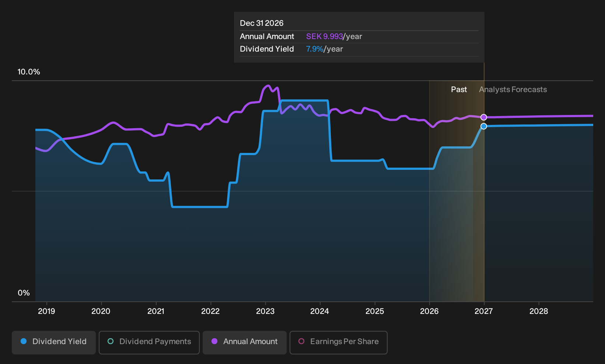This screenshot has height=364, width=605.
Task: Click the Past region label
Action: coord(459,90)
